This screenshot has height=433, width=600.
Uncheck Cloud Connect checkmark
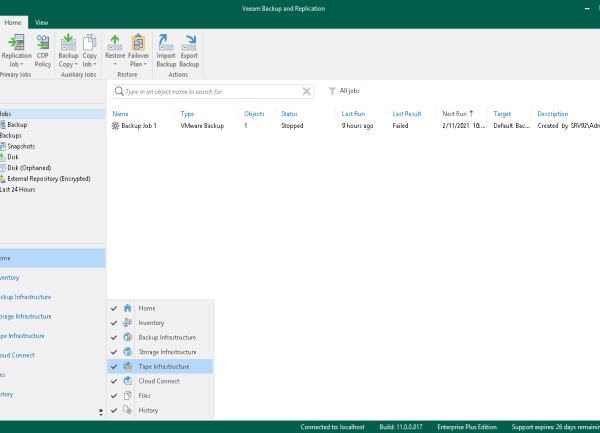click(114, 381)
